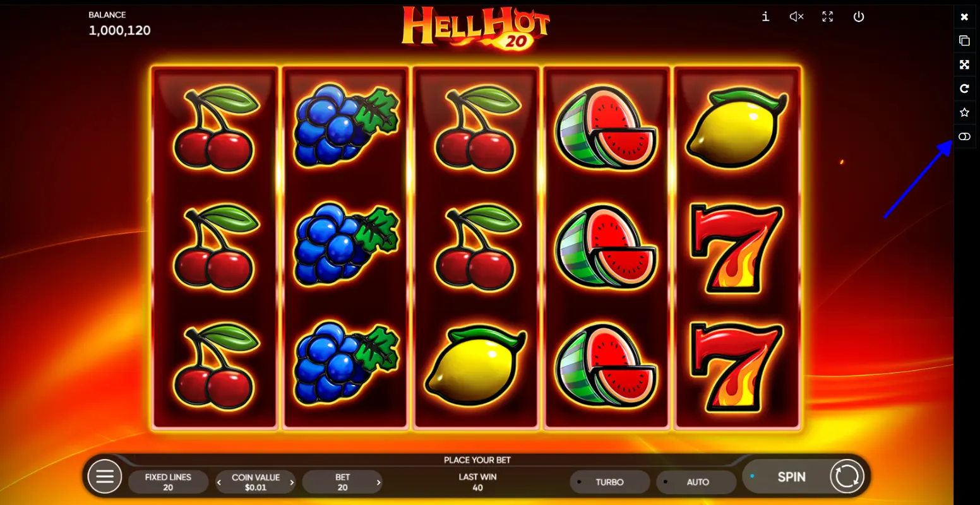
Task: Enable Auto spin mode
Action: point(696,482)
